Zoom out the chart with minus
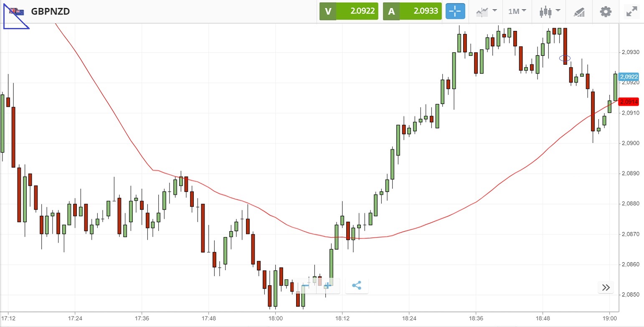The height and width of the screenshot is (327, 644). click(305, 286)
